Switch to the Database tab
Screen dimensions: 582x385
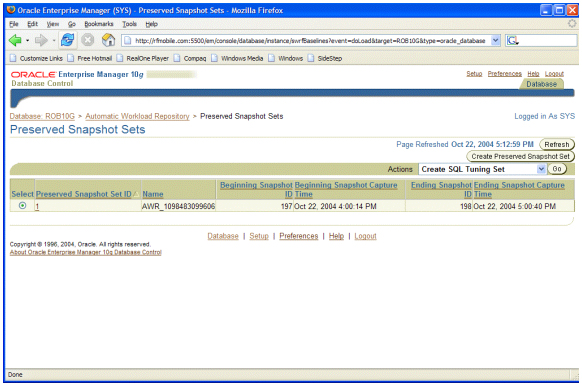pos(541,84)
